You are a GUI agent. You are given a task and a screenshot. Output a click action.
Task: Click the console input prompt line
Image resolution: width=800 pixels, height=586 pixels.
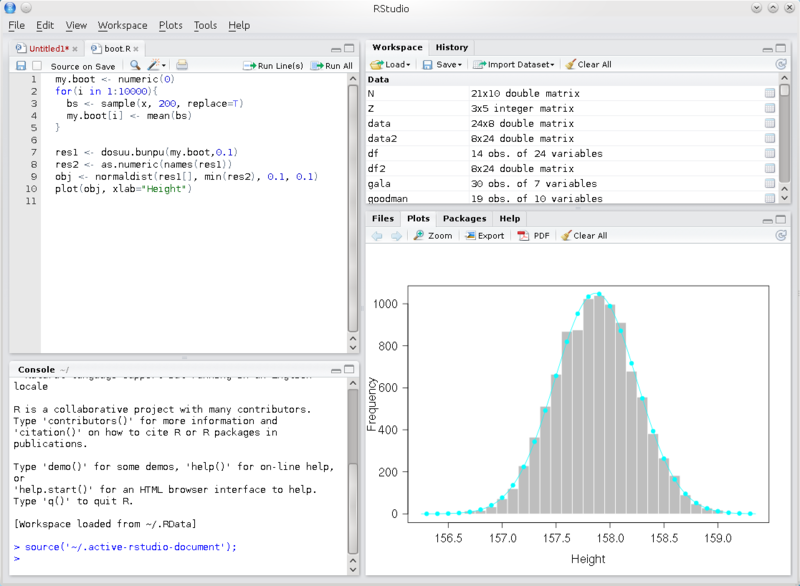click(179, 558)
